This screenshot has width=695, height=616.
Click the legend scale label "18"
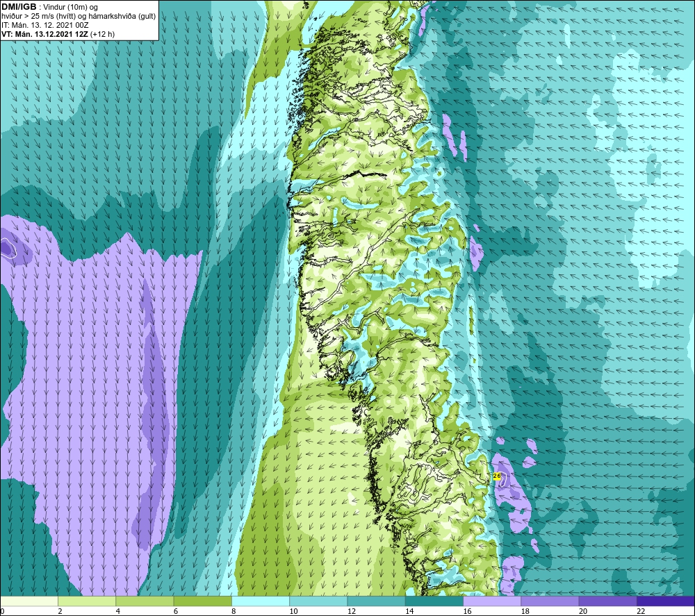(525, 611)
